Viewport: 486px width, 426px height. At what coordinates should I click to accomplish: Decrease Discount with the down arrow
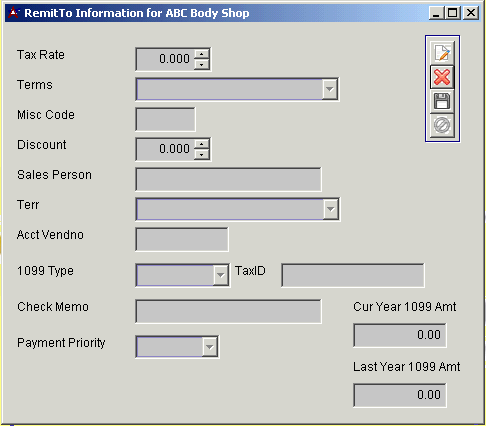pos(202,154)
